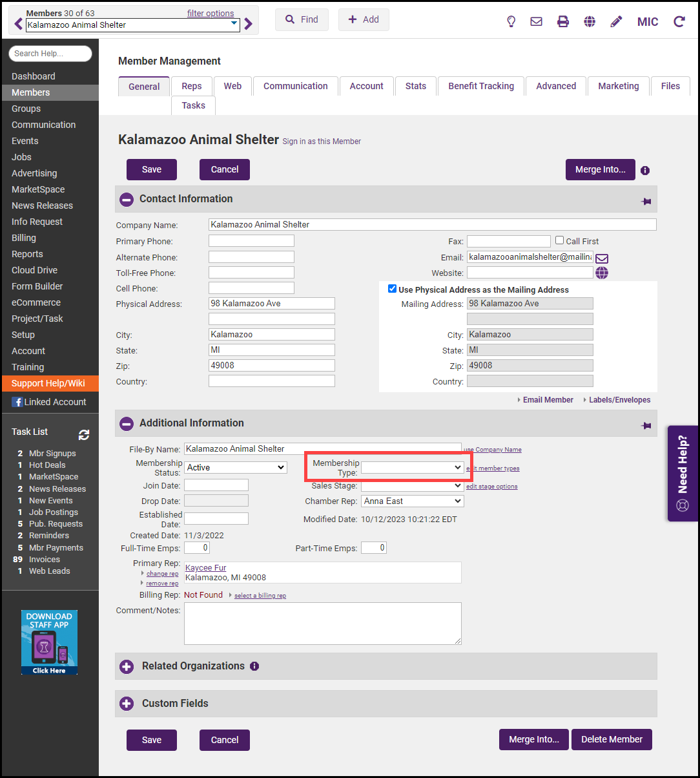
Task: Open the Membership Type dropdown
Action: tap(412, 467)
